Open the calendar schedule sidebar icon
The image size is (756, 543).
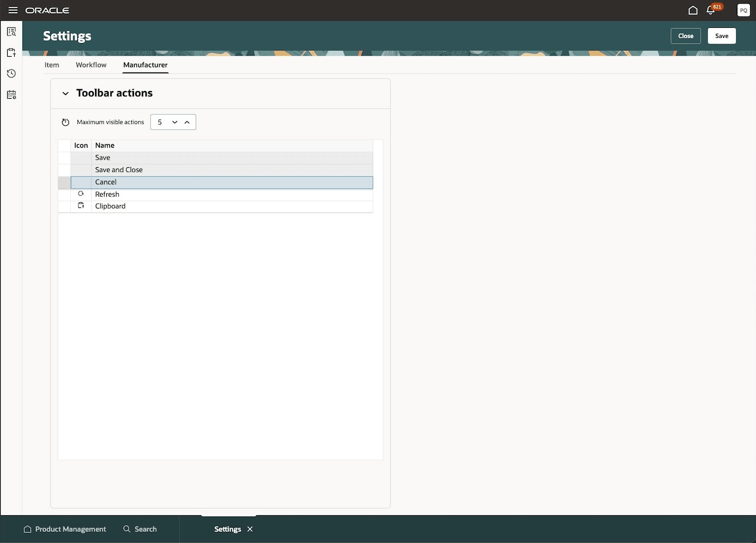[x=11, y=95]
